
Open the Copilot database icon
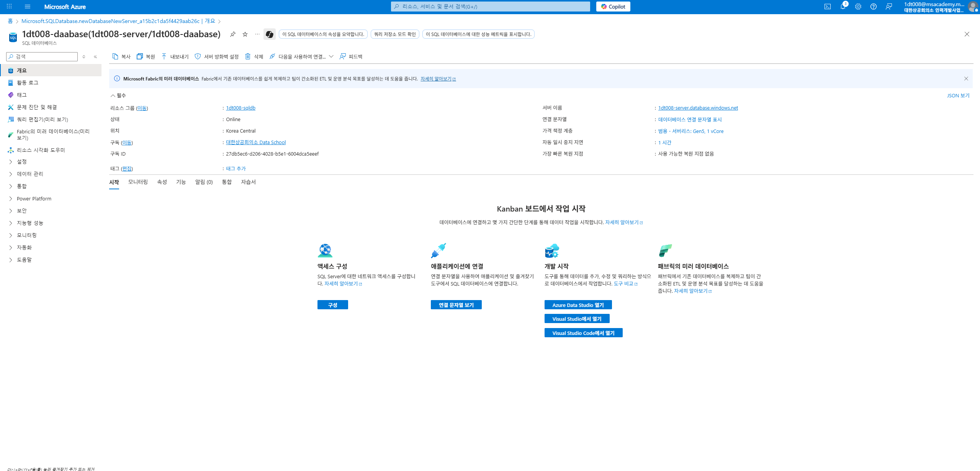[270, 34]
